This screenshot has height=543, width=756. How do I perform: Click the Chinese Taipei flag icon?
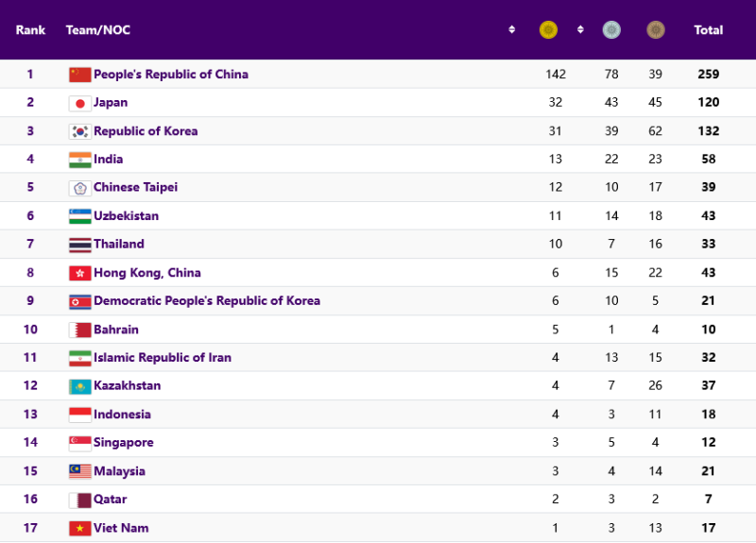pyautogui.click(x=80, y=188)
